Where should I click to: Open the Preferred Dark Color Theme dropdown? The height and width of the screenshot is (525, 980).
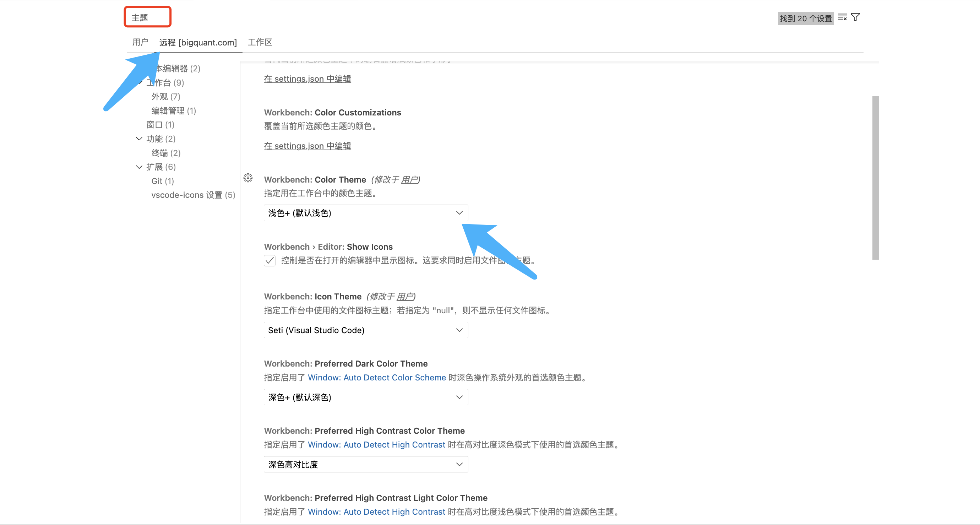(x=366, y=397)
